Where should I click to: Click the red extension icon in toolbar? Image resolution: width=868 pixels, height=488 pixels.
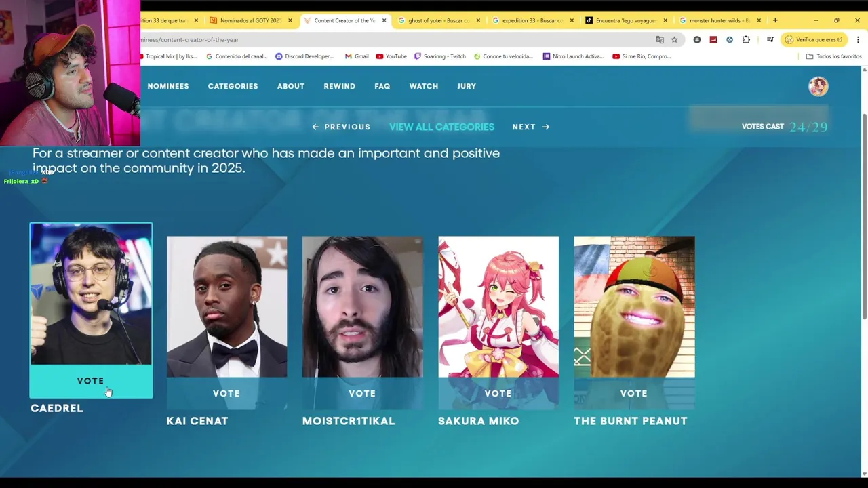click(x=713, y=39)
